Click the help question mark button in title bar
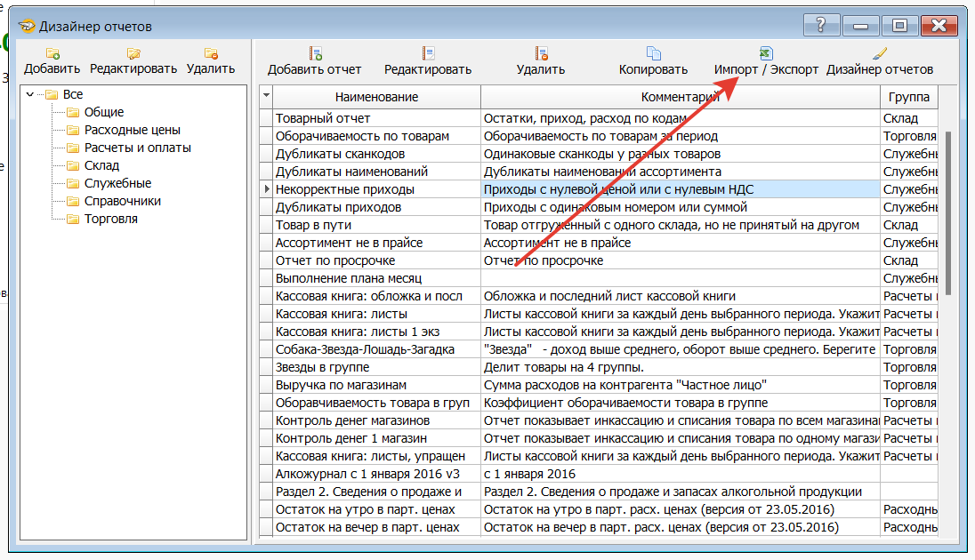The image size is (975, 560). [x=820, y=26]
